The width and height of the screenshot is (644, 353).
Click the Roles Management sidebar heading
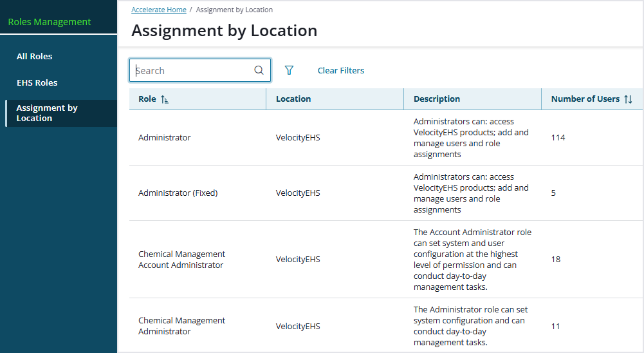click(50, 22)
